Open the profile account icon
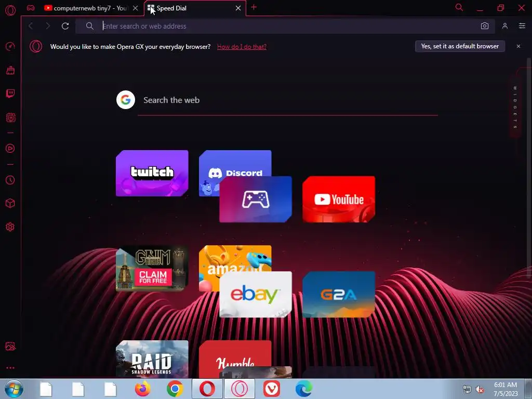 (x=505, y=26)
